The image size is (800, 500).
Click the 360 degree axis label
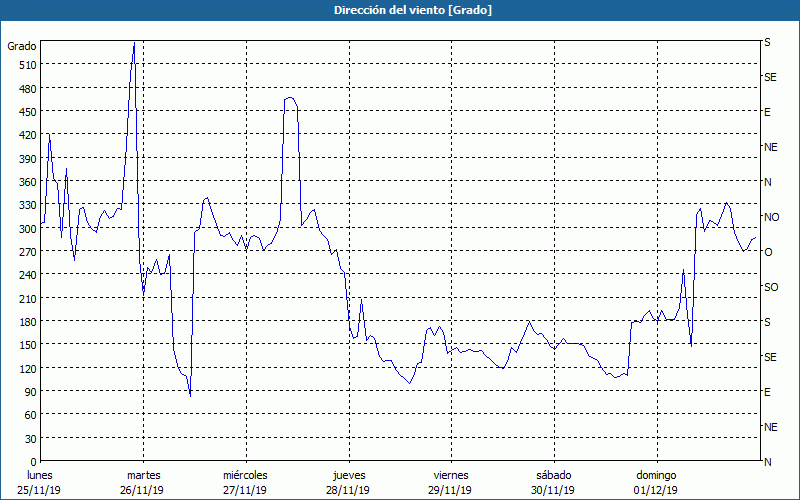point(28,182)
